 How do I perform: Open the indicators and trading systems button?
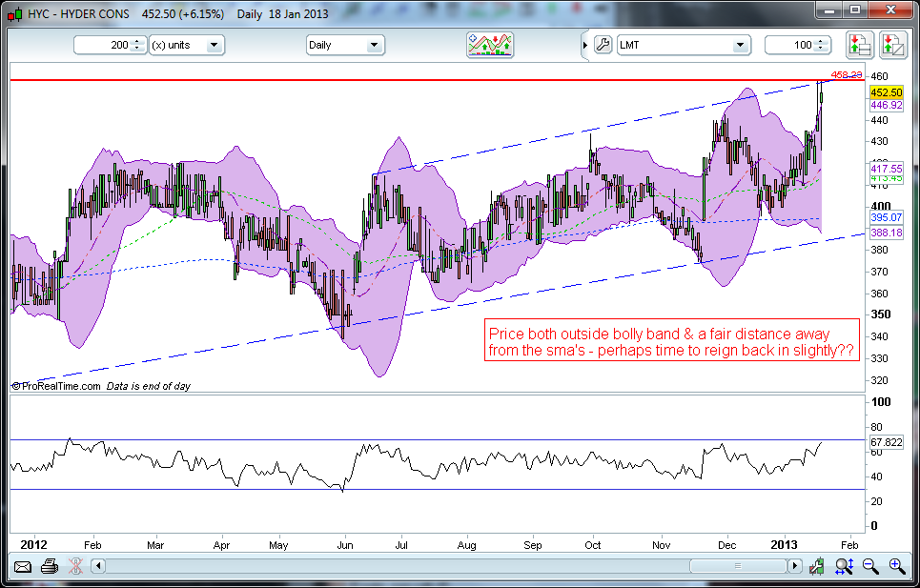point(490,45)
